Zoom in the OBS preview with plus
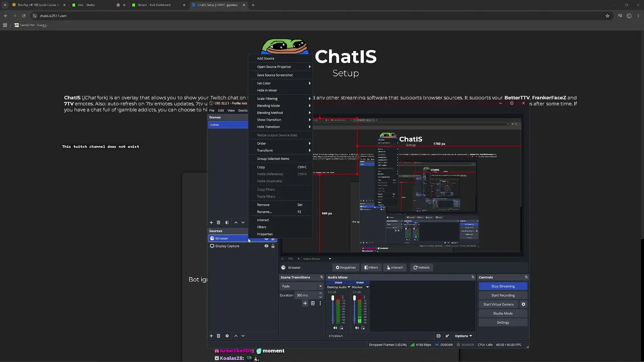This screenshot has width=644, height=362. 297,259
